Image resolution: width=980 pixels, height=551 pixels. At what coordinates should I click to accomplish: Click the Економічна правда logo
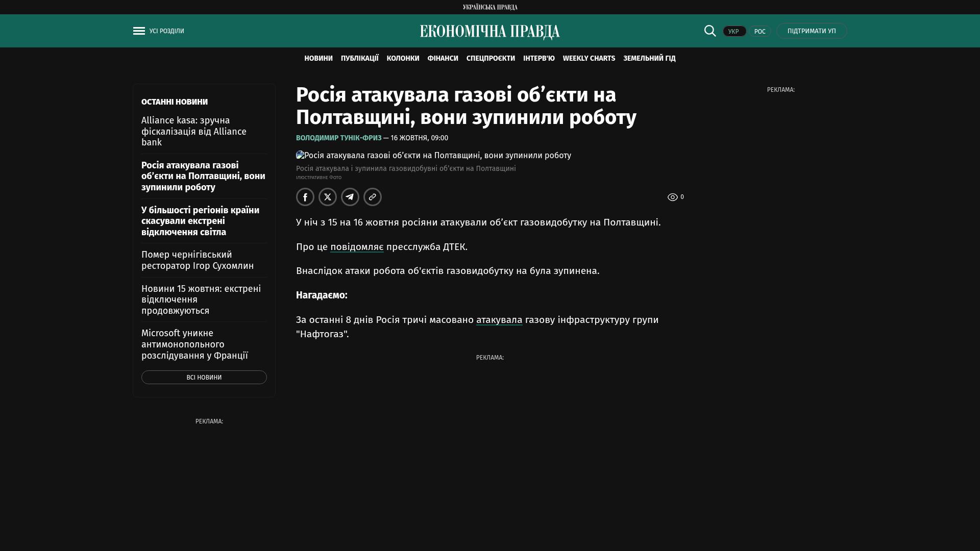click(x=490, y=32)
